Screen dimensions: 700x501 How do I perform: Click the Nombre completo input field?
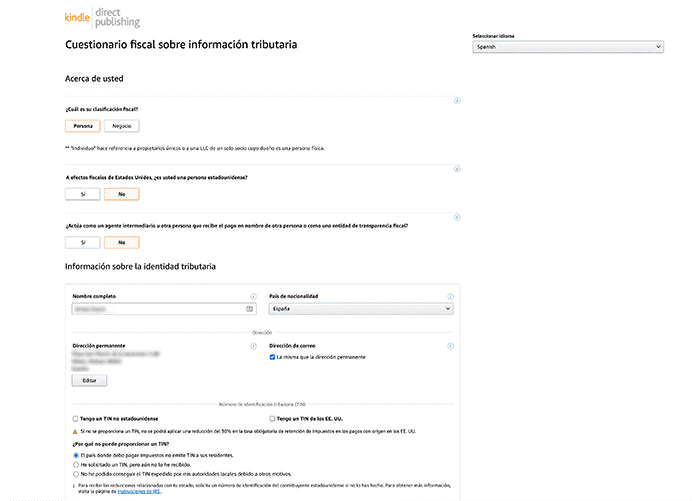tap(164, 309)
